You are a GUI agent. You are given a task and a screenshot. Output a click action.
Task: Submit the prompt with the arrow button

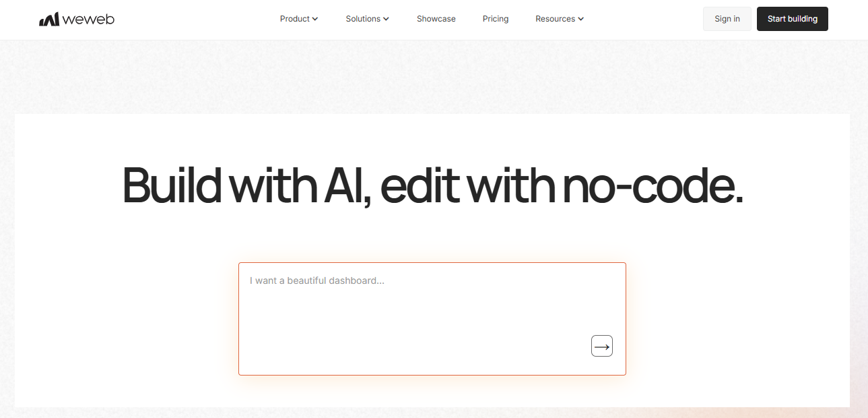pyautogui.click(x=602, y=346)
